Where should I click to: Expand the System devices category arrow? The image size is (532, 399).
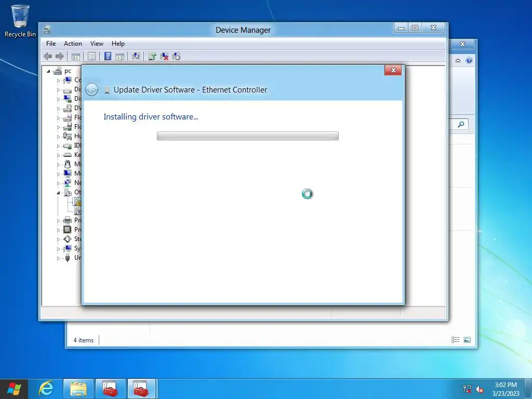click(58, 249)
